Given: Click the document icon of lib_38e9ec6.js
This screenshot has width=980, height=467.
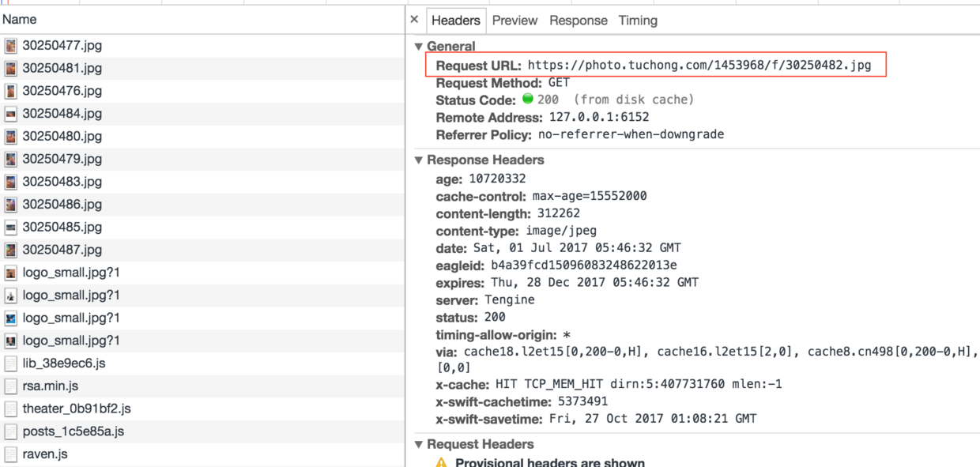Looking at the screenshot, I should (11, 363).
